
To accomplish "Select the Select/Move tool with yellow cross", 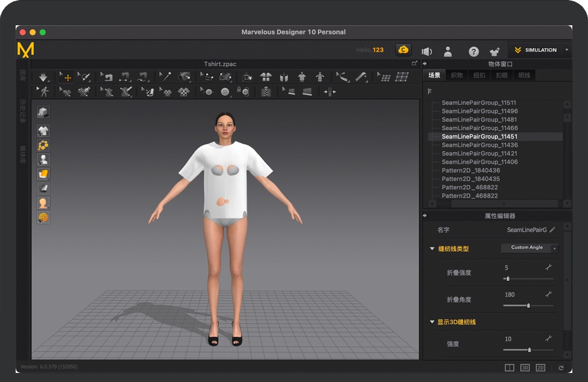I will point(66,77).
